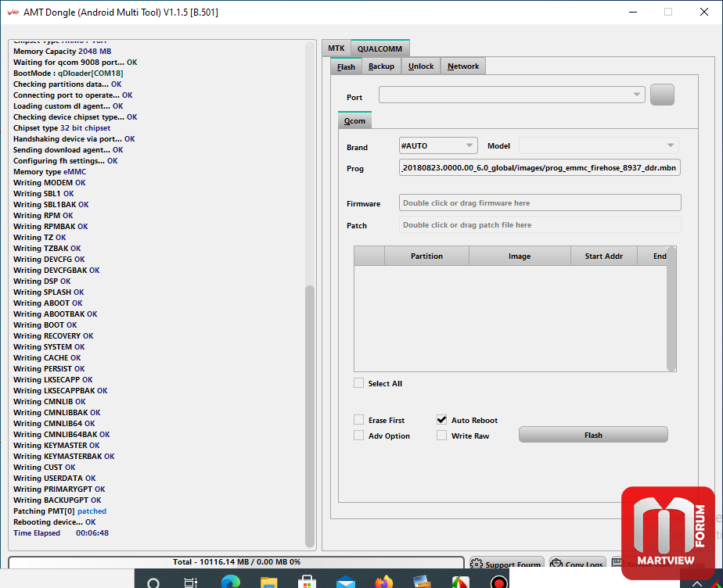Enable the Write Raw checkbox
723x588 pixels.
pyautogui.click(x=442, y=436)
